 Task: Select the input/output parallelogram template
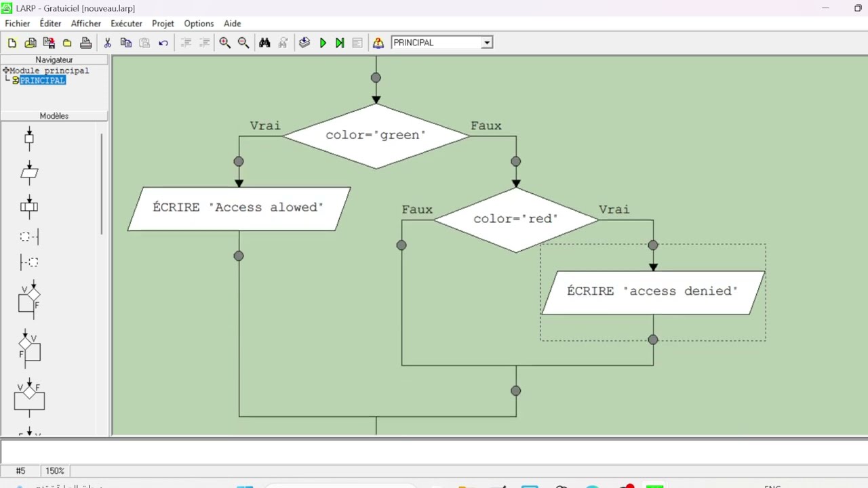tap(29, 172)
